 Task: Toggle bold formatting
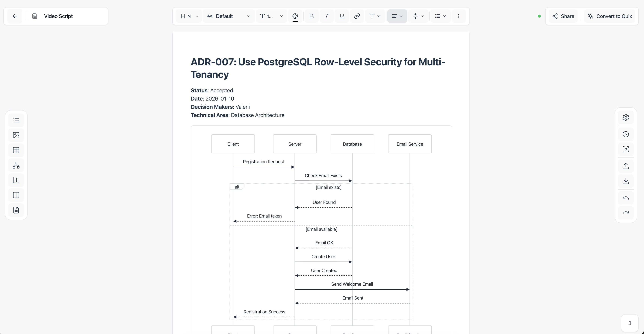(311, 16)
